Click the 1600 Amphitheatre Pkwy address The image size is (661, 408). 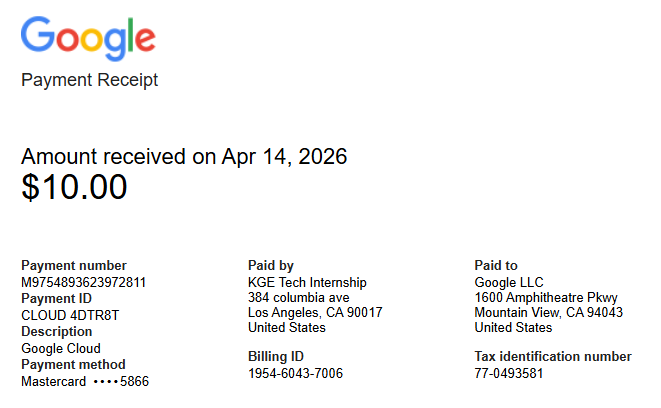pyautogui.click(x=546, y=297)
